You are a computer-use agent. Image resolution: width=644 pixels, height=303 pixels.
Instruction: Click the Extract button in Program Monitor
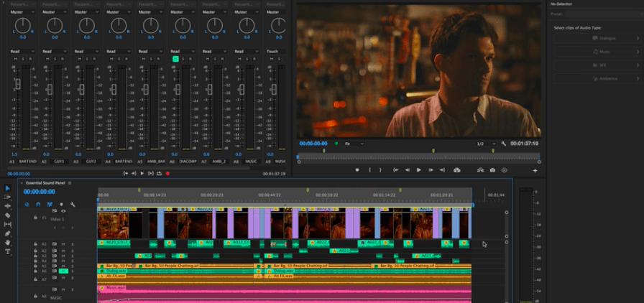(x=480, y=170)
